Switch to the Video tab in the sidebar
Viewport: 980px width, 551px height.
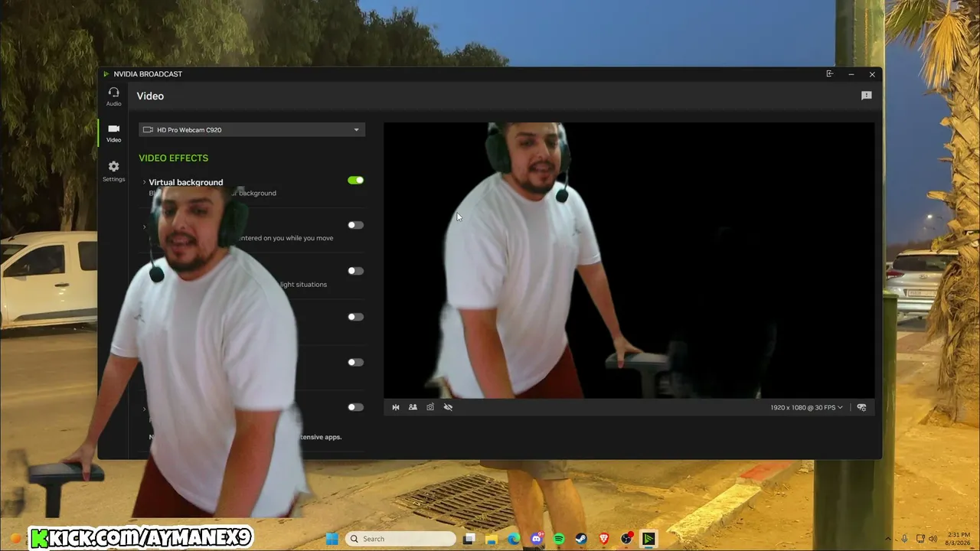pyautogui.click(x=113, y=133)
